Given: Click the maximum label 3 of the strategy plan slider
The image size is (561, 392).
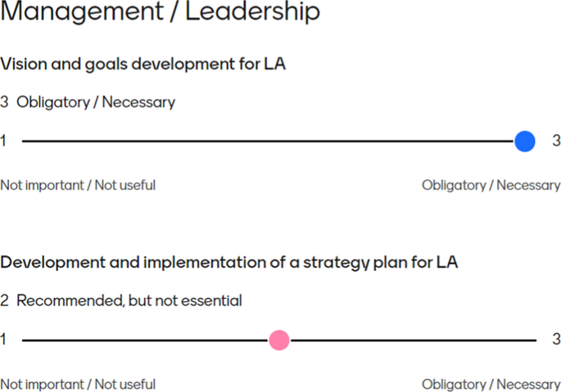Looking at the screenshot, I should 556,340.
